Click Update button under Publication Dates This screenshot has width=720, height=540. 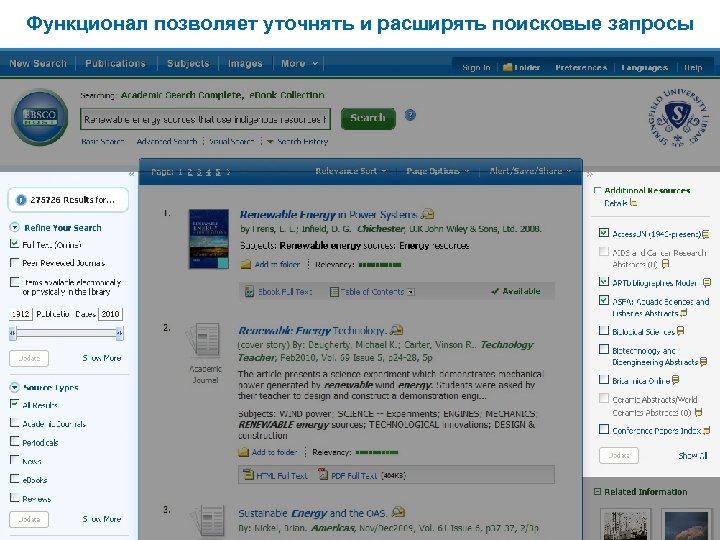pyautogui.click(x=29, y=358)
